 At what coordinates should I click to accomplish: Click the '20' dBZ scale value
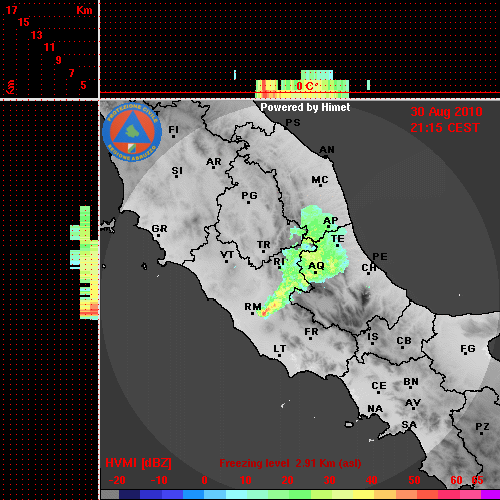coord(287,480)
